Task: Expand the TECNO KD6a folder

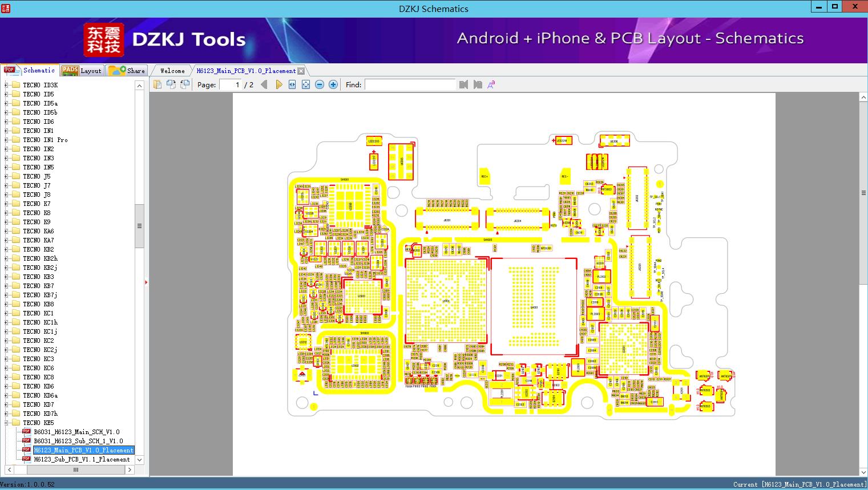Action: pyautogui.click(x=6, y=395)
